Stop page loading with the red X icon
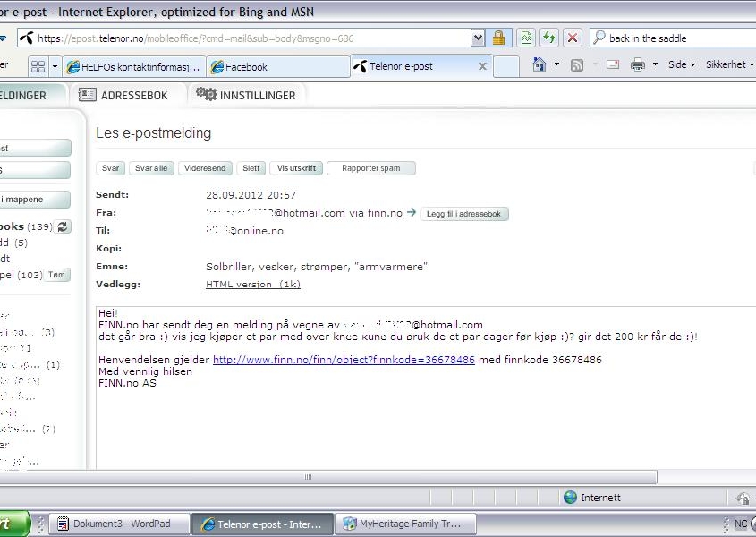The width and height of the screenshot is (756, 537). pos(573,38)
